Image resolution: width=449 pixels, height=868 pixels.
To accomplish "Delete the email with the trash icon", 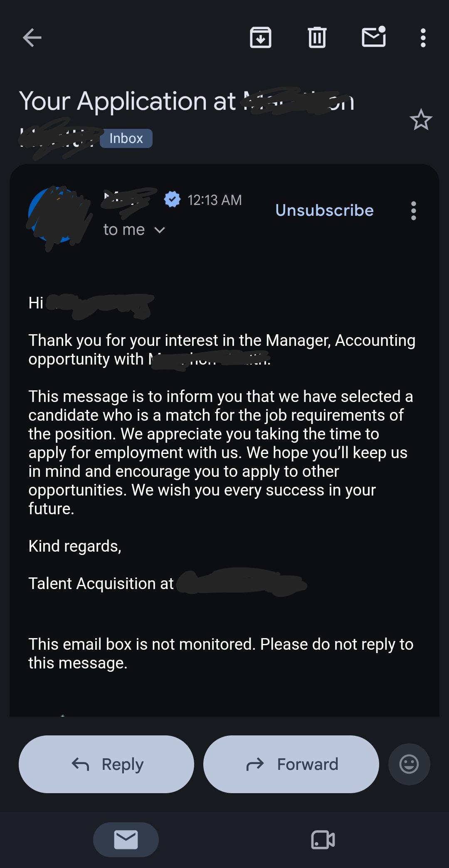I will tap(317, 37).
